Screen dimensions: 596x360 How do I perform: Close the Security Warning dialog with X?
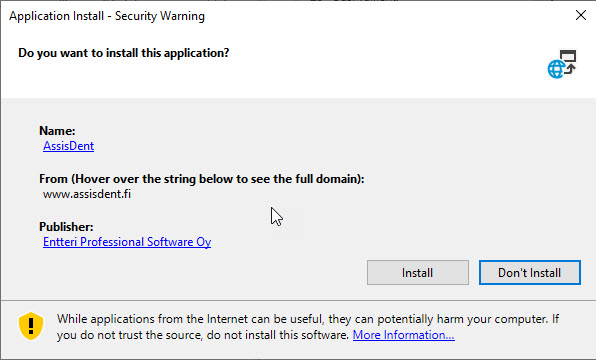pos(580,16)
